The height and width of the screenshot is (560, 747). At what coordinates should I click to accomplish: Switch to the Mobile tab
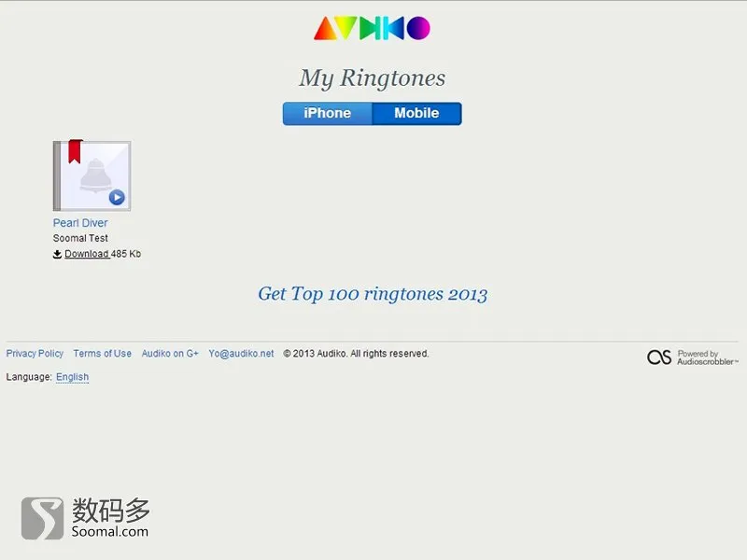pyautogui.click(x=416, y=113)
